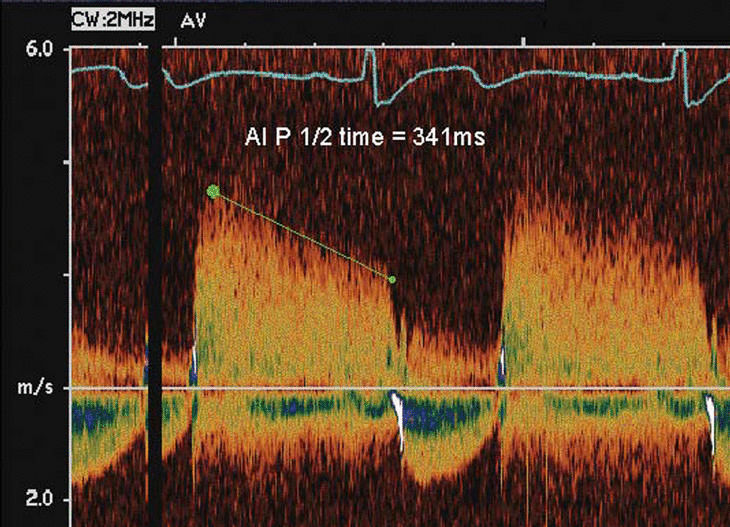Image resolution: width=730 pixels, height=527 pixels.
Task: Click the white valve click at far right
Action: pyautogui.click(x=710, y=410)
